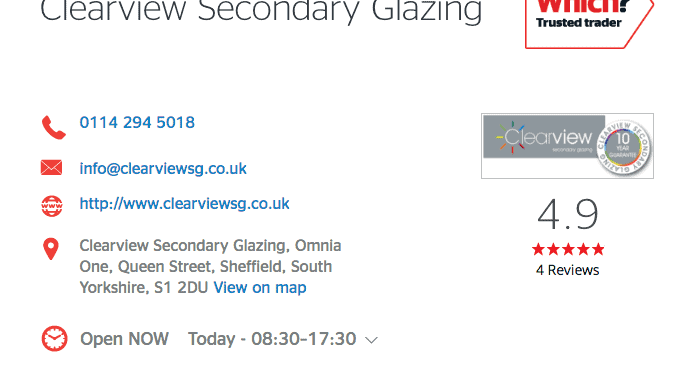The height and width of the screenshot is (388, 695).
Task: Call phone number 0114 294 5018
Action: 137,122
